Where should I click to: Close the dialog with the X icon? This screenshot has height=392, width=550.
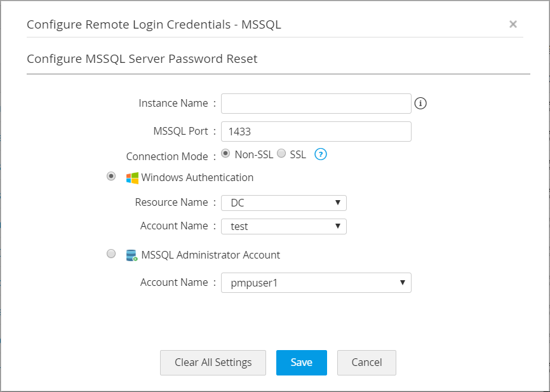coord(513,25)
